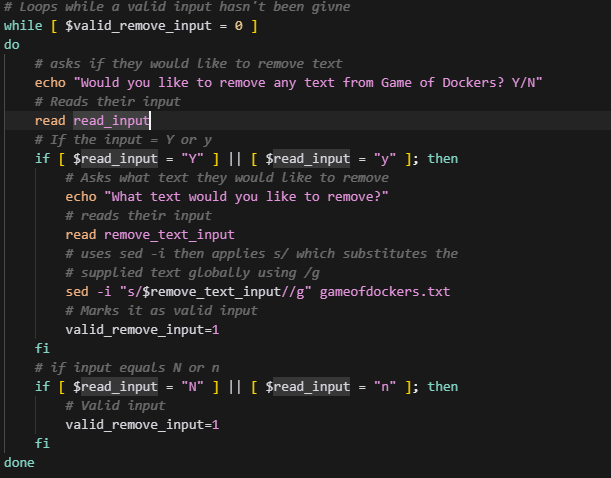The width and height of the screenshot is (611, 478).
Task: Click the '# Marks it as valid input' comment
Action: tap(161, 311)
